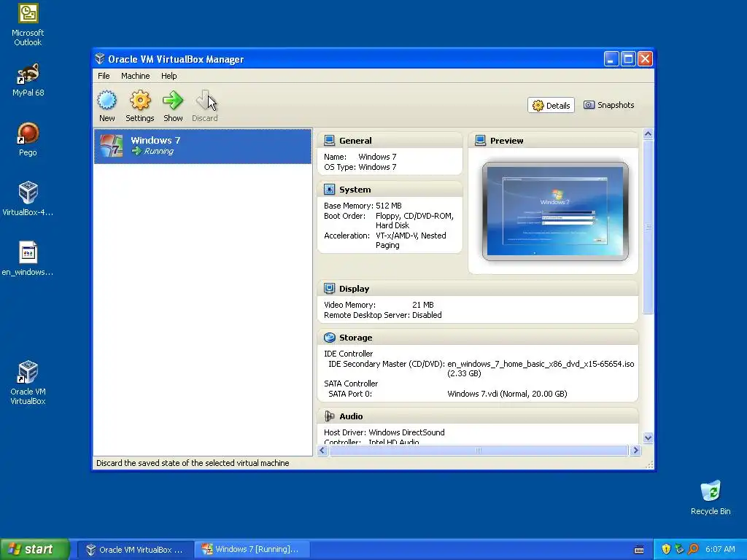Image resolution: width=747 pixels, height=560 pixels.
Task: Click the Storage section header
Action: [478, 338]
